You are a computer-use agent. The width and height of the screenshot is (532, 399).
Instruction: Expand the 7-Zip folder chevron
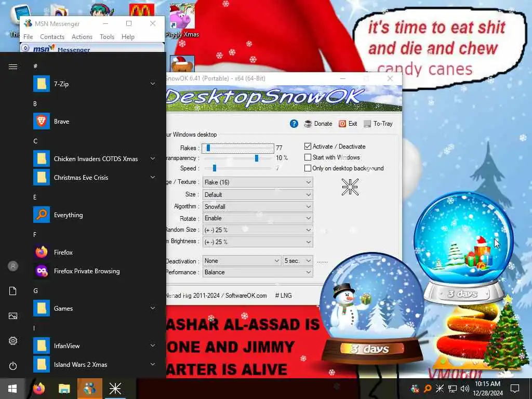(x=153, y=84)
